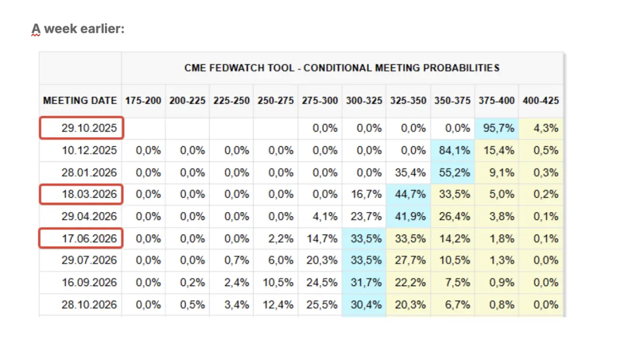Select the 17.06.2026 meeting date cell
The height and width of the screenshot is (343, 644).
[81, 238]
